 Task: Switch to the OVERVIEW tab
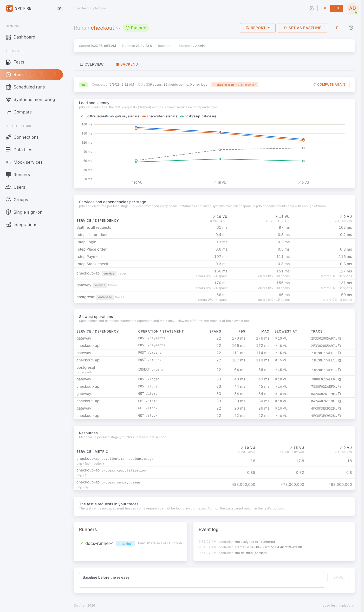[x=92, y=64]
